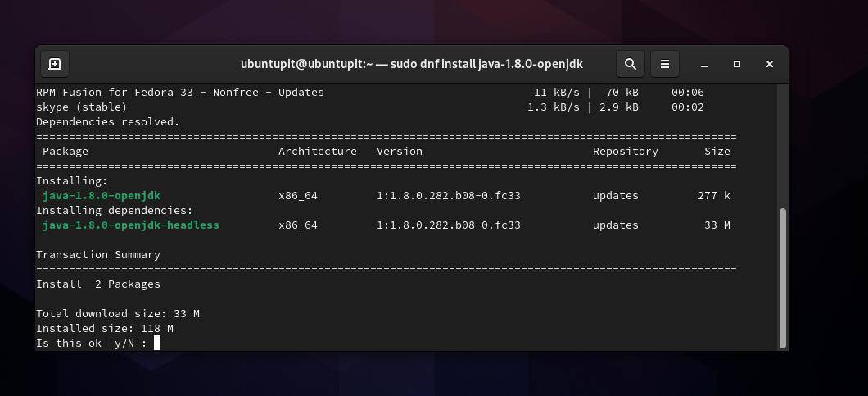868x396 pixels.
Task: Click the Repository column header
Action: 626,152
